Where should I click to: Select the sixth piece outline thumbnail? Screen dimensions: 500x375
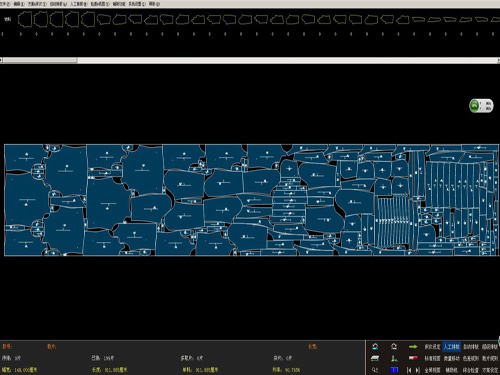[x=104, y=20]
